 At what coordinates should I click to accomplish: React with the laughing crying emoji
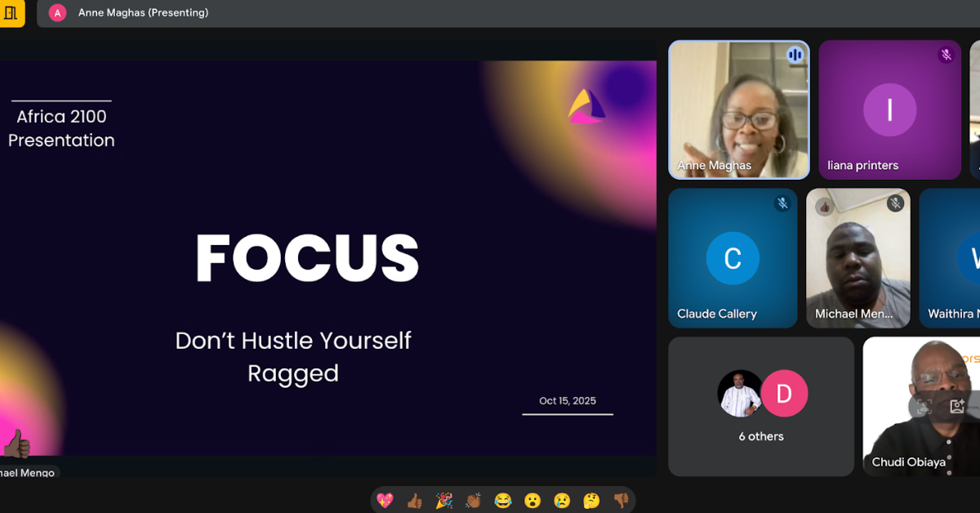coord(503,500)
